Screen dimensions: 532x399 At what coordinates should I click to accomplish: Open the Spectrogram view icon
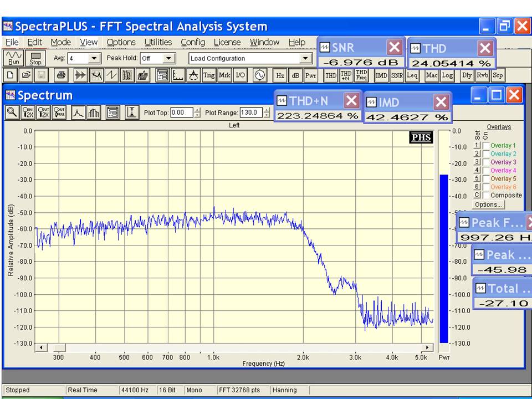(x=127, y=75)
